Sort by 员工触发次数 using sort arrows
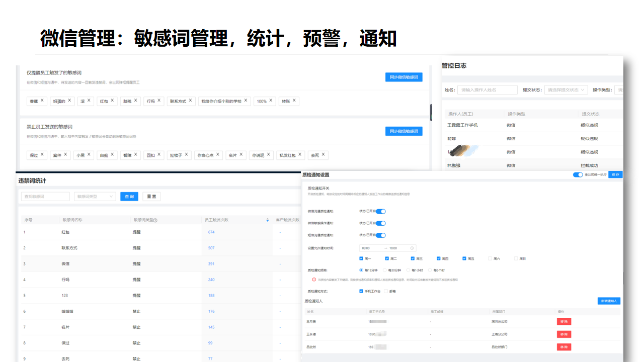The height and width of the screenshot is (362, 644). tap(268, 220)
